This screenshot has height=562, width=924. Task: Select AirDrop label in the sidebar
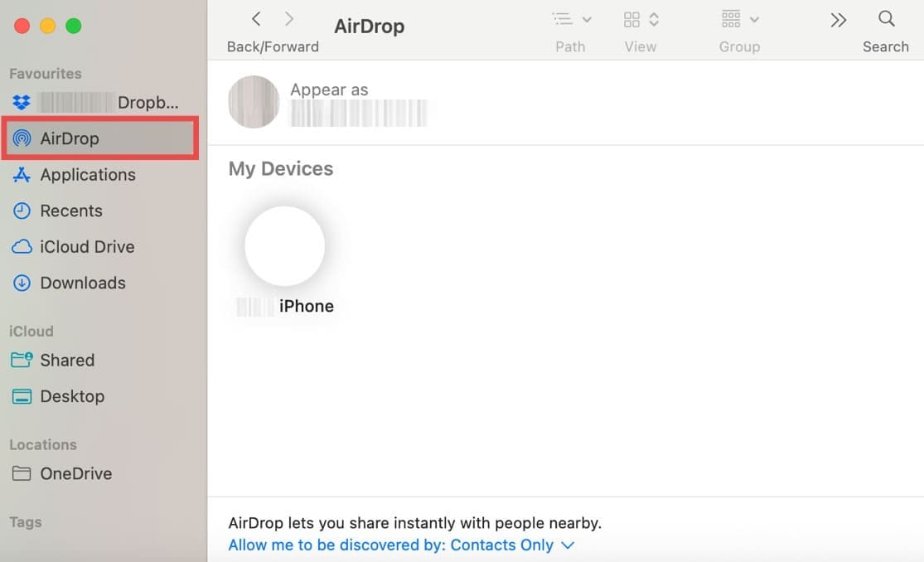point(70,138)
